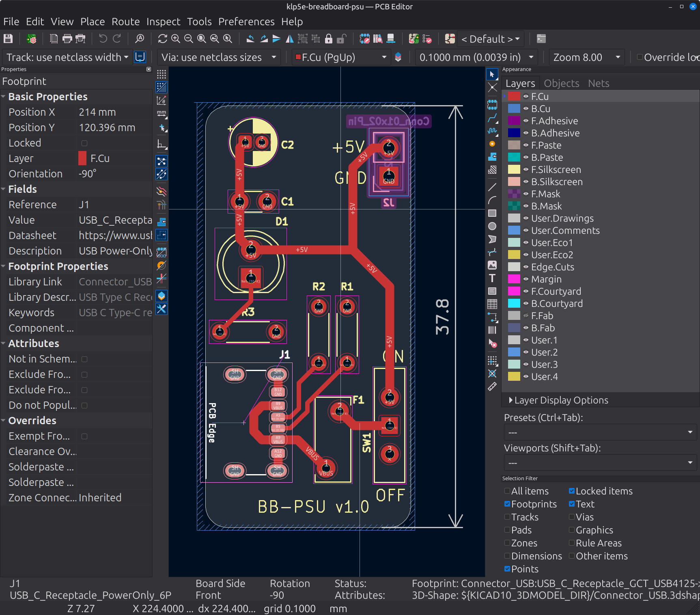This screenshot has width=700, height=615.
Task: Enable the Tracks filter checkbox
Action: 507,517
